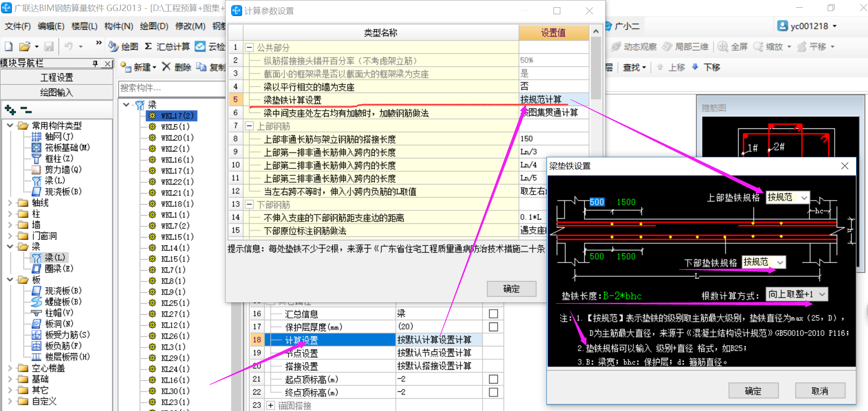
Task: Open 局部三维 partial 3D view
Action: tap(686, 47)
